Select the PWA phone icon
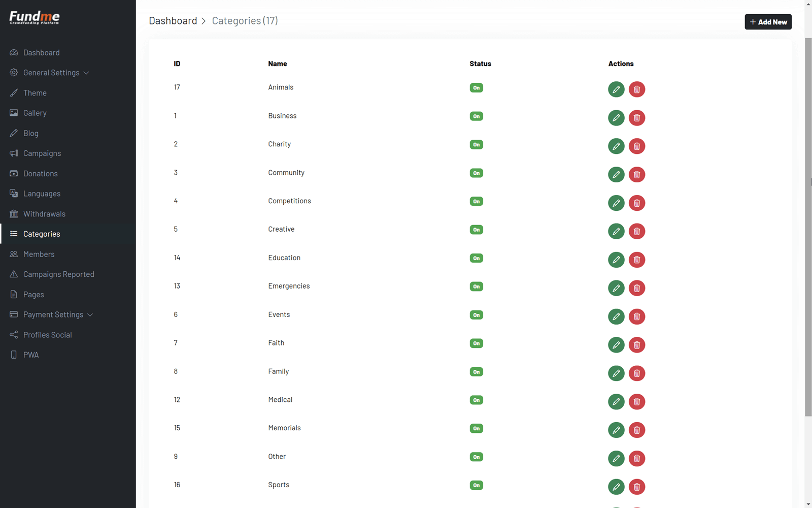 14,355
